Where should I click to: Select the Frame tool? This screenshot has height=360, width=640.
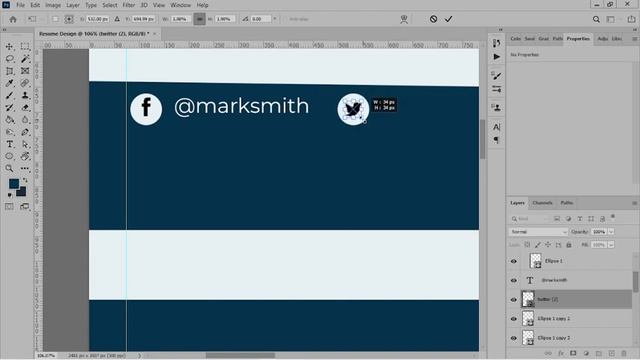click(x=25, y=71)
